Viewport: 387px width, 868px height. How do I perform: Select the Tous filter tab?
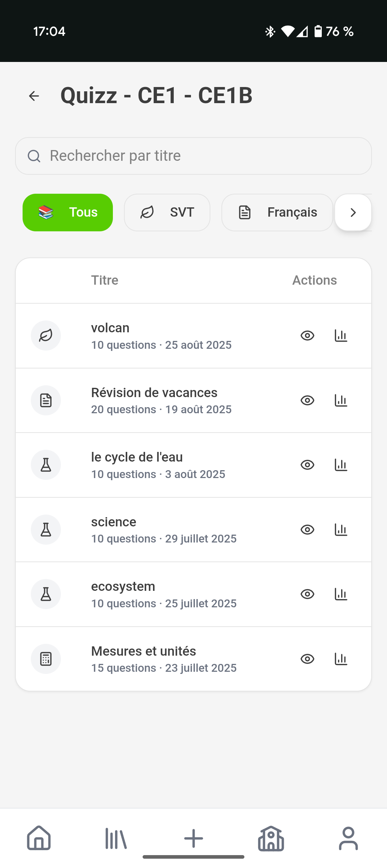point(68,213)
